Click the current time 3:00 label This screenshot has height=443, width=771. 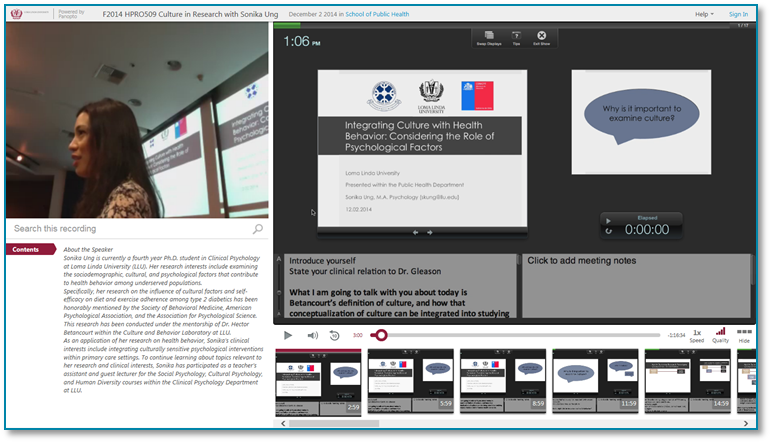point(357,335)
